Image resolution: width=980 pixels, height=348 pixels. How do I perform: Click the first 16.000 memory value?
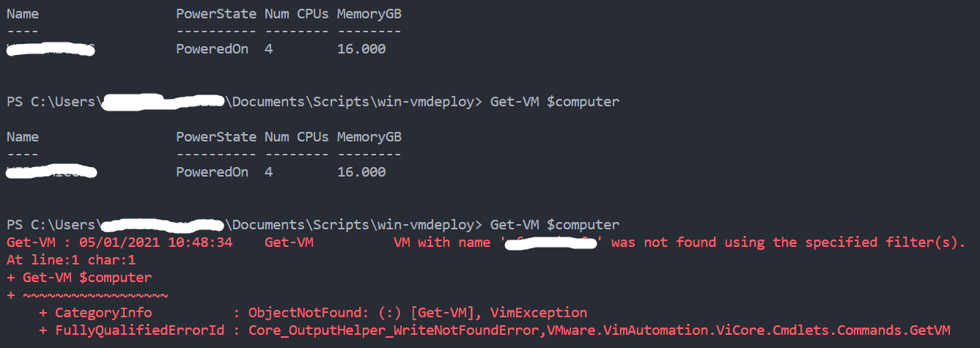click(x=361, y=49)
